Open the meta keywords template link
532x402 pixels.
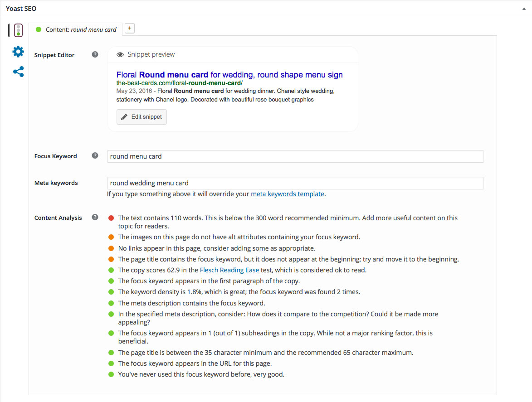click(x=287, y=194)
